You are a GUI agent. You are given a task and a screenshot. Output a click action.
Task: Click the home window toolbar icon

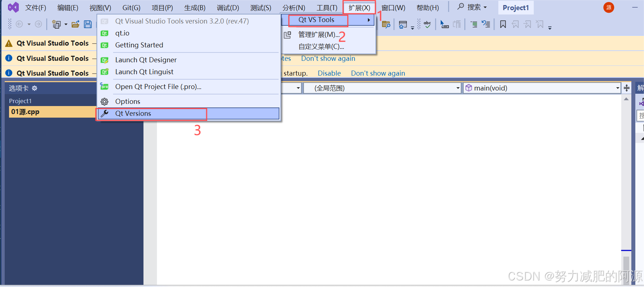point(403,24)
